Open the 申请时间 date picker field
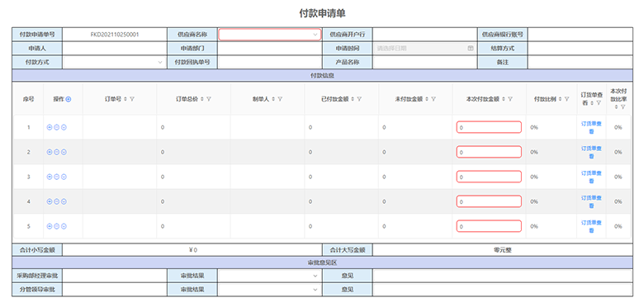Image resolution: width=644 pixels, height=307 pixels. pyautogui.click(x=424, y=48)
